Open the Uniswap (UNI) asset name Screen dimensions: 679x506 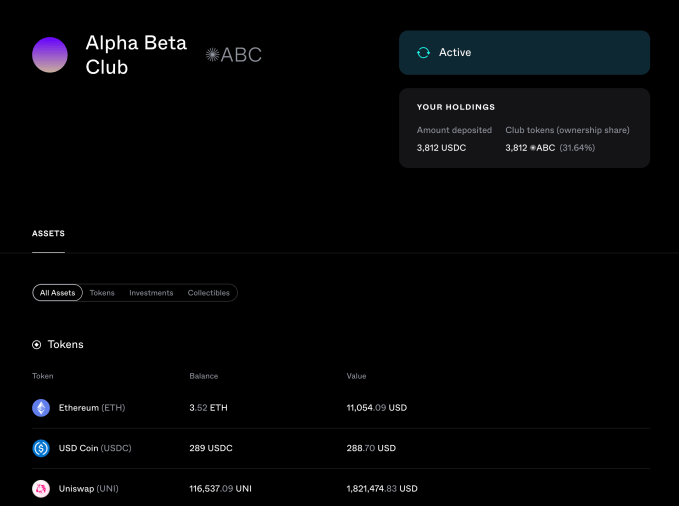click(x=90, y=489)
